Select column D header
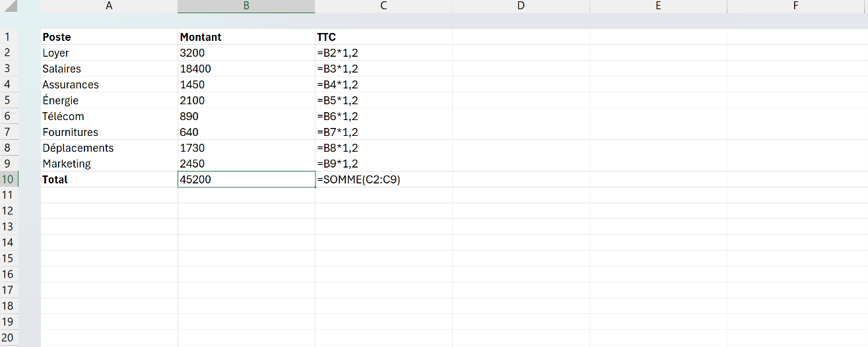Viewport: 868px width, 347px height. [x=521, y=7]
